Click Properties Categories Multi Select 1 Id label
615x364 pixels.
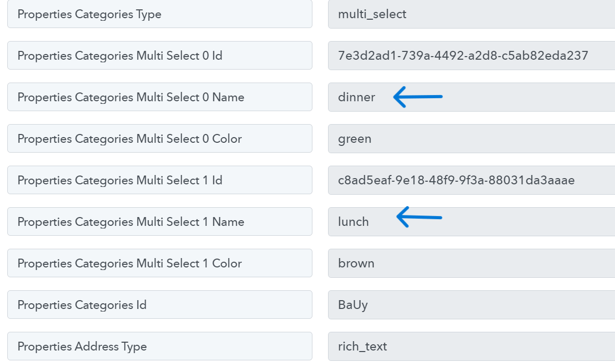(x=160, y=180)
